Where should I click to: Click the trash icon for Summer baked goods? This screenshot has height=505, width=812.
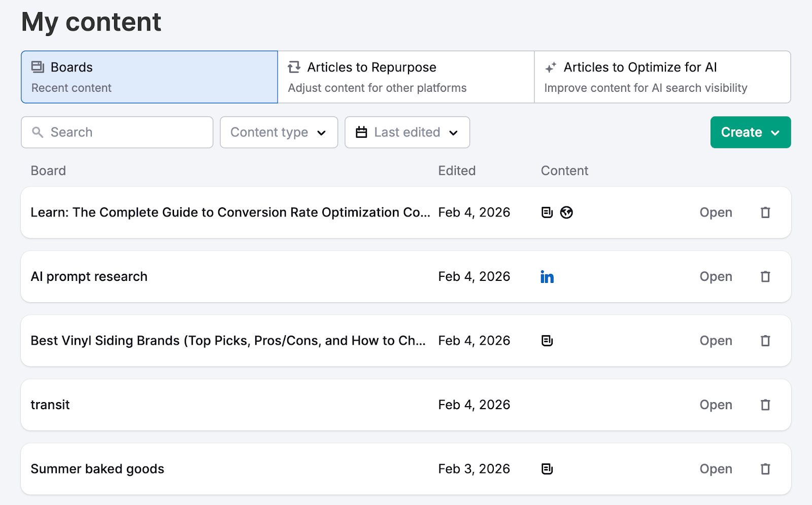click(765, 469)
